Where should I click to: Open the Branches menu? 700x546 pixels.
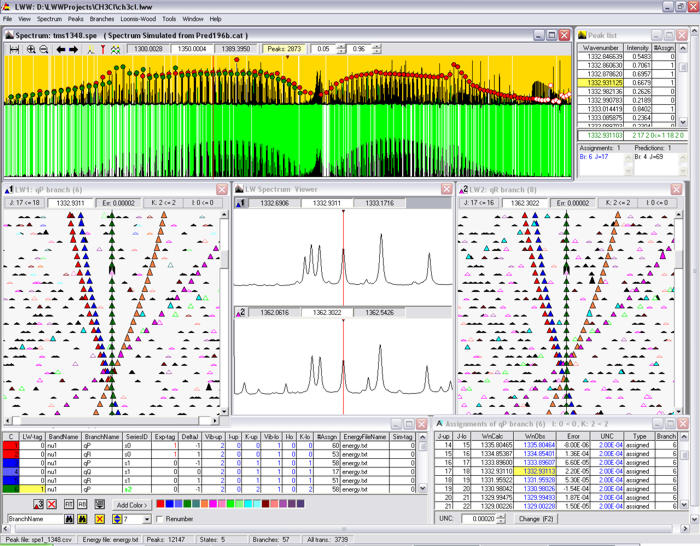102,19
